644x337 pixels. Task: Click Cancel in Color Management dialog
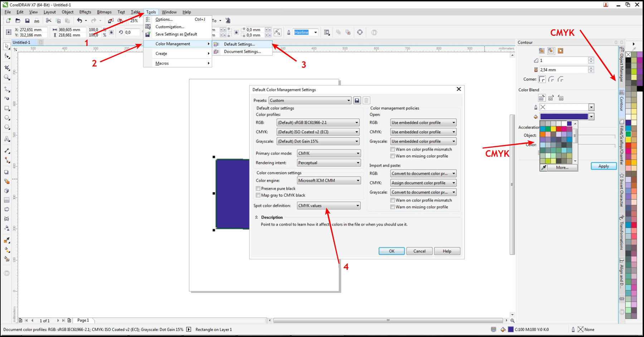click(419, 251)
